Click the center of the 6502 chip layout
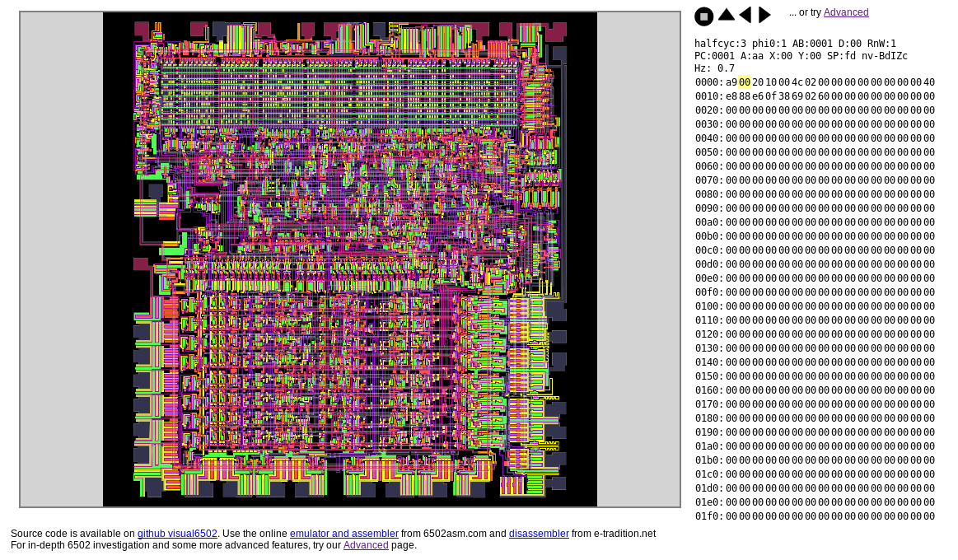958x560 pixels. pos(350,259)
